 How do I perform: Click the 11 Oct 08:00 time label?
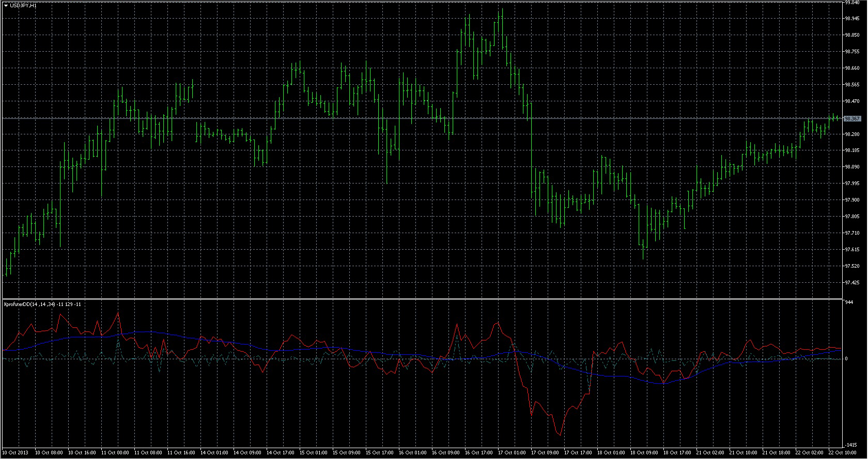[149, 453]
